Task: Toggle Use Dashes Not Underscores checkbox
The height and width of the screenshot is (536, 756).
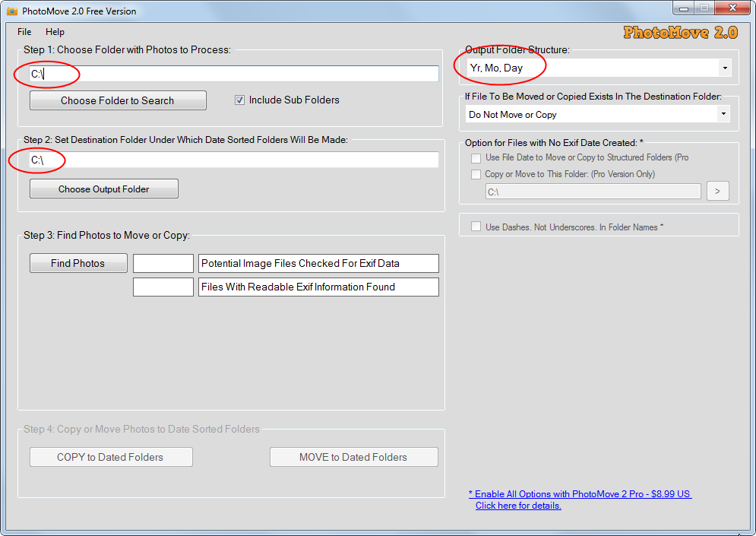Action: coord(476,227)
